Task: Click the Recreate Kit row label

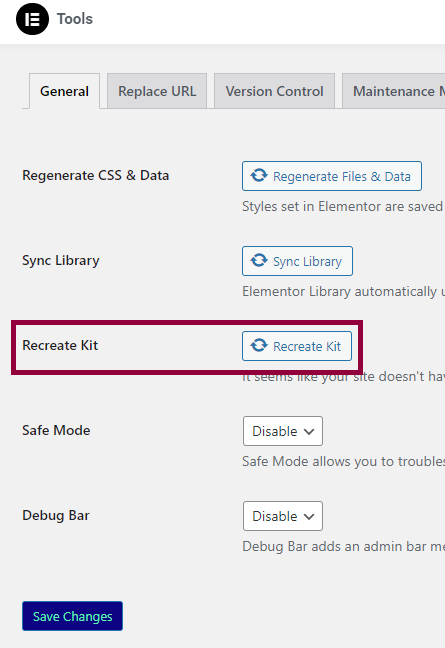Action: click(60, 345)
